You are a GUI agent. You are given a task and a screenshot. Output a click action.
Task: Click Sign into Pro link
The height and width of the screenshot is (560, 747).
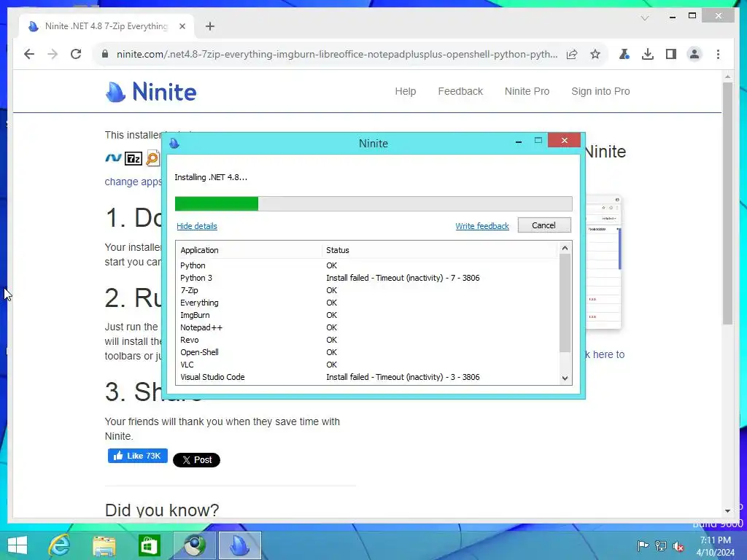click(600, 91)
